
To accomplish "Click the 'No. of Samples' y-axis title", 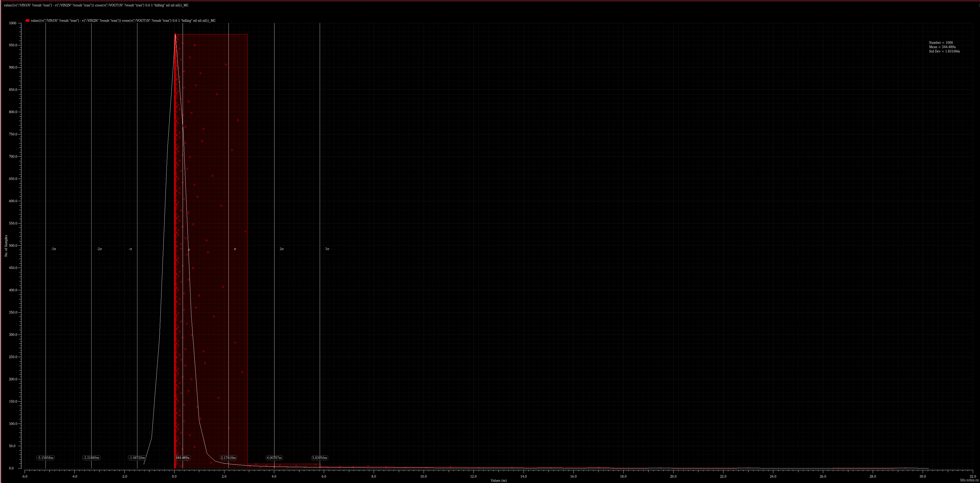I will click(x=6, y=246).
